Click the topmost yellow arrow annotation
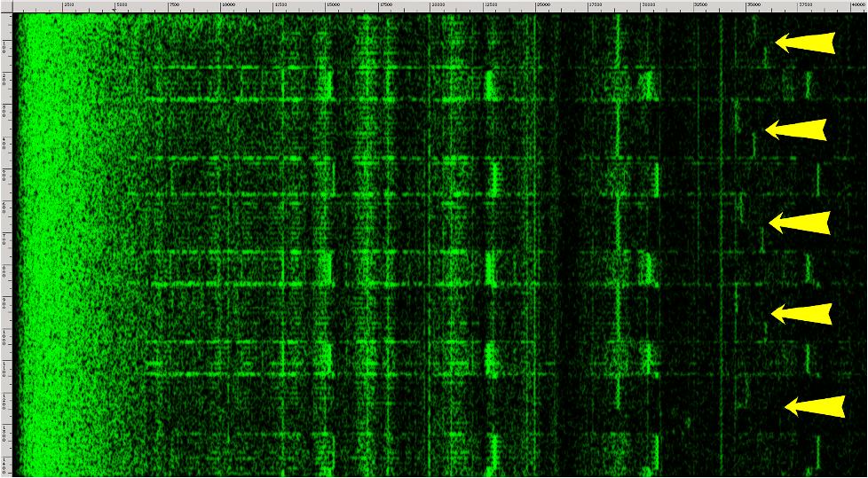This screenshot has width=868, height=478. 806,43
